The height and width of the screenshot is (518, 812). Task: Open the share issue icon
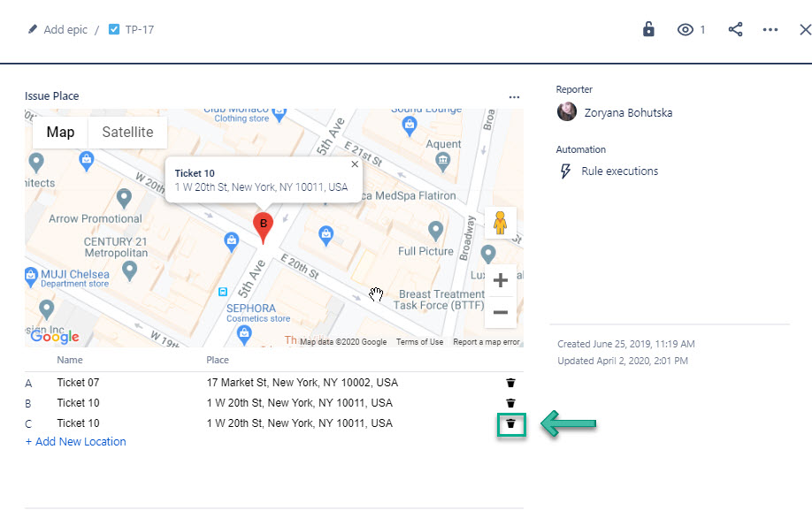pos(735,29)
